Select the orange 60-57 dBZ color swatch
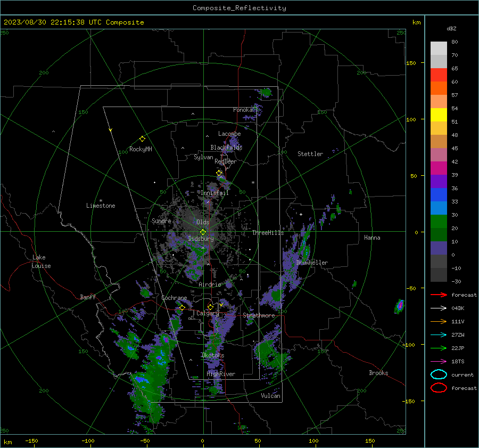479x448 pixels. click(x=439, y=88)
